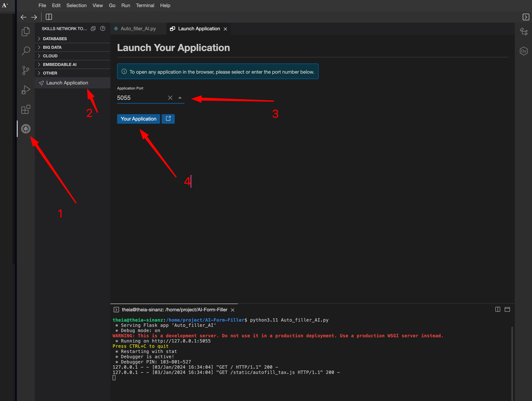Open the help icon in the Skills Network panel
Screen dimensions: 532x401
[x=103, y=28]
